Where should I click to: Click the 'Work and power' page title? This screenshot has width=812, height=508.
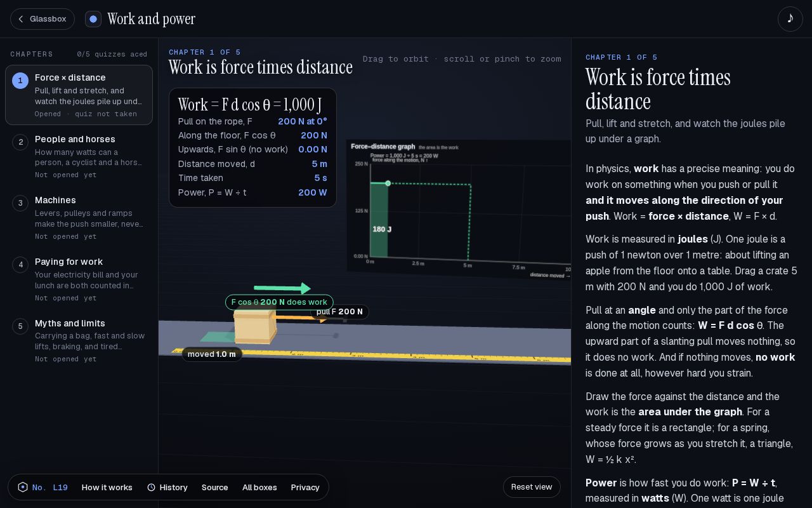(151, 19)
